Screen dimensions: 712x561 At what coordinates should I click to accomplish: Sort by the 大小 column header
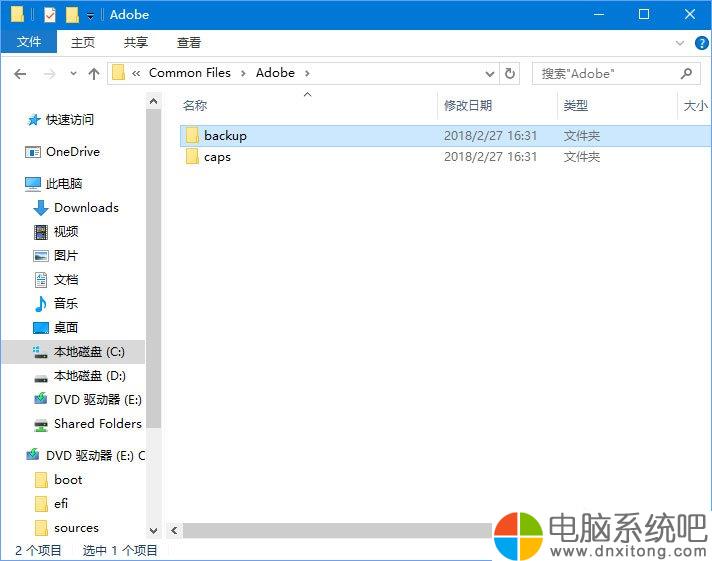[x=695, y=105]
